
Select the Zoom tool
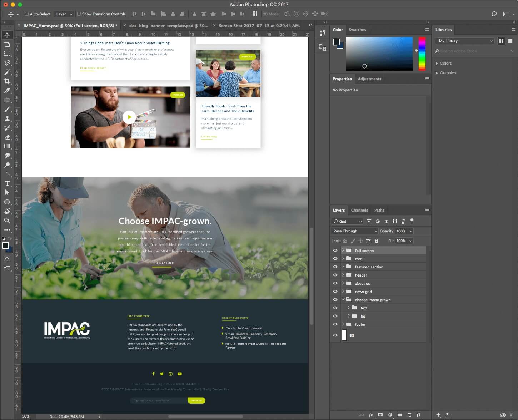point(7,221)
